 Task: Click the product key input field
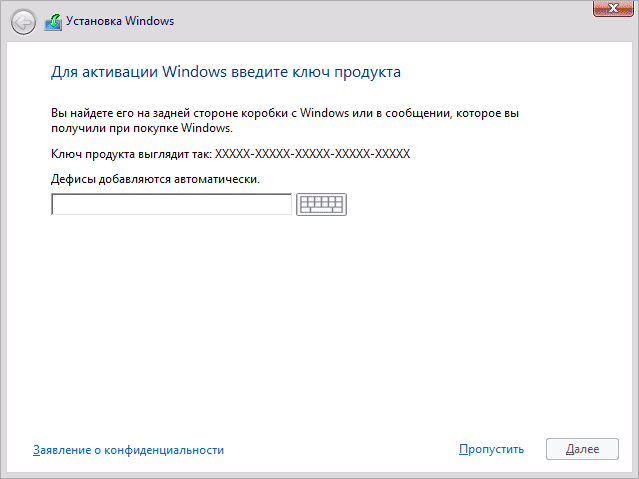(171, 204)
